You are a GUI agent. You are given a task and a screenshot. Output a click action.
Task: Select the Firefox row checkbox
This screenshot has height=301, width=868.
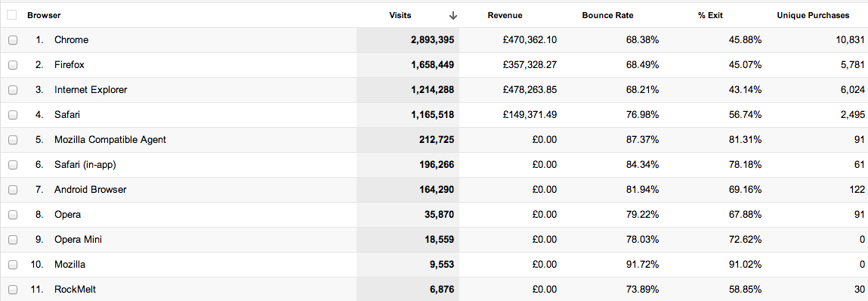pos(13,65)
